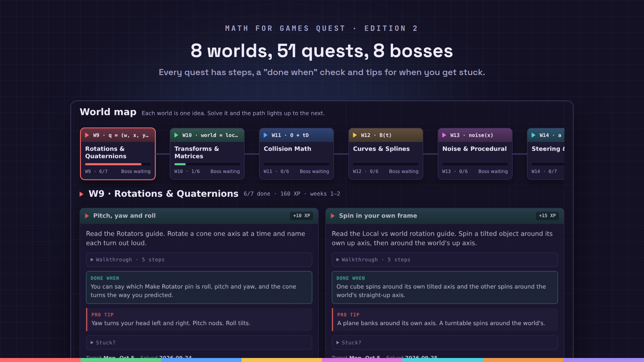Click the cyan play icon on W14 card
This screenshot has width=644, height=362.
533,135
